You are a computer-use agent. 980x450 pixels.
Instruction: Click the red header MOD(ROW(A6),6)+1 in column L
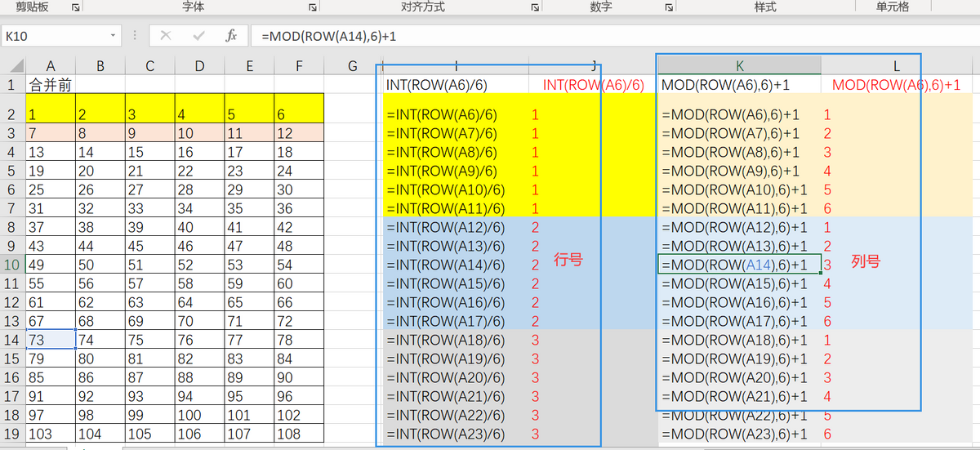(x=896, y=84)
